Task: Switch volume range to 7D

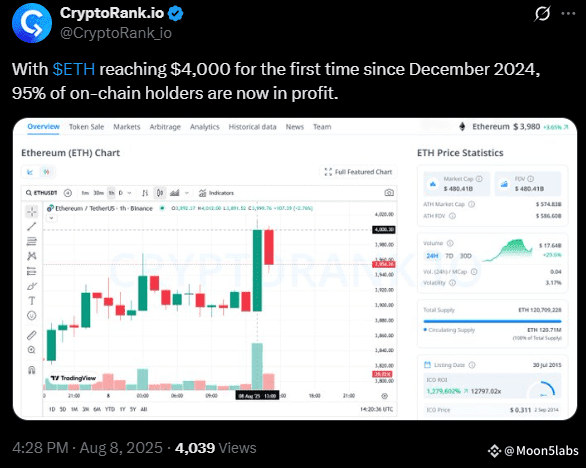Action: [449, 256]
